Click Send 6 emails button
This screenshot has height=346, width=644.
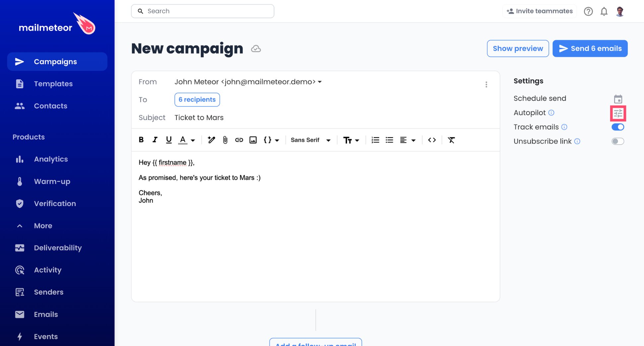[x=590, y=48]
